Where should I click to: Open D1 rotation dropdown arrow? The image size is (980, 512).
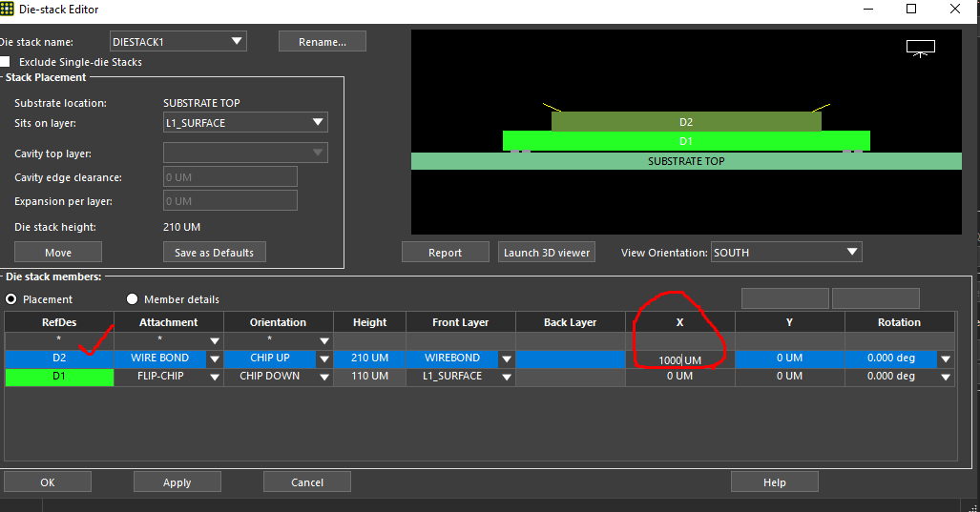point(946,378)
